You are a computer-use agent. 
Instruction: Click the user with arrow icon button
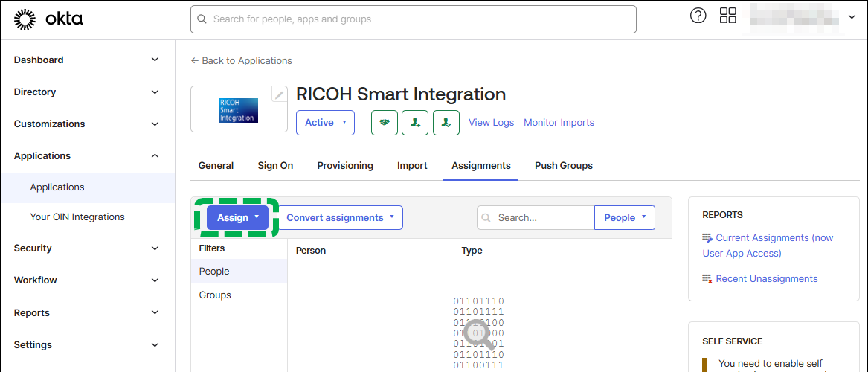(x=415, y=123)
